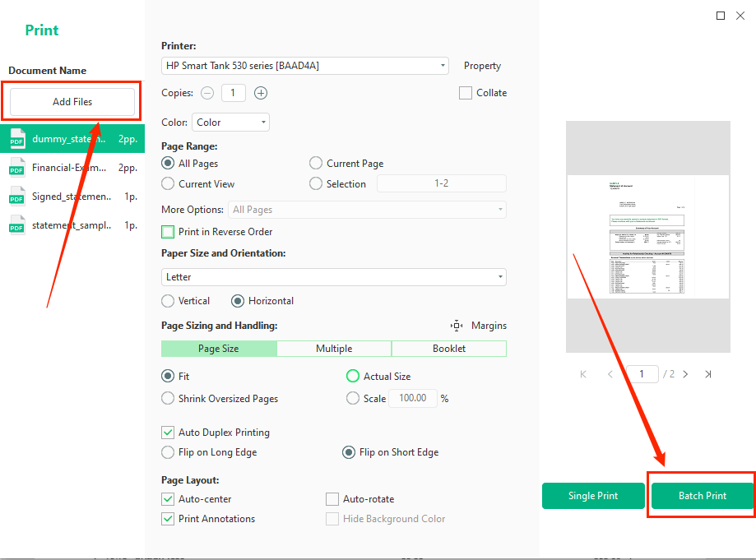Open the More Options dropdown
The height and width of the screenshot is (560, 756).
367,210
